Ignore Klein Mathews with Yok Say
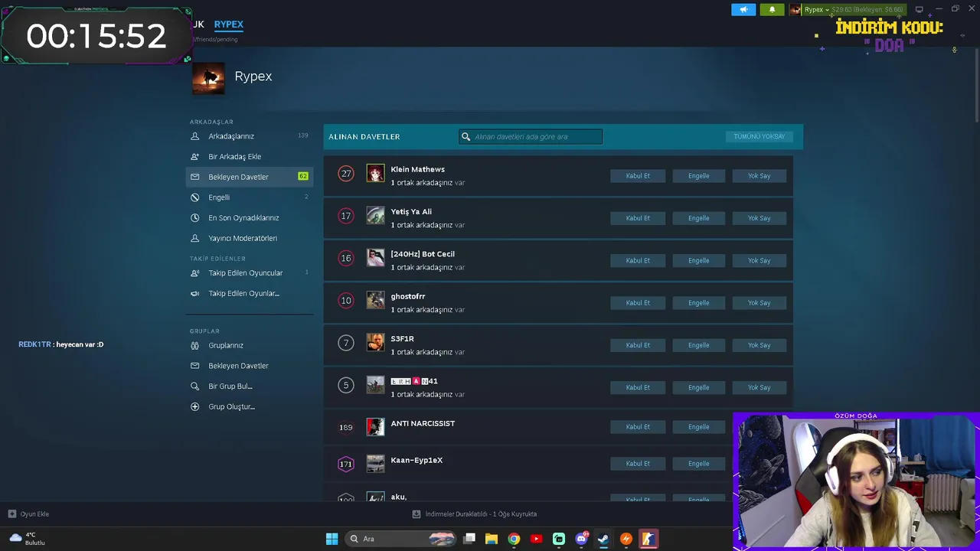 pos(759,176)
